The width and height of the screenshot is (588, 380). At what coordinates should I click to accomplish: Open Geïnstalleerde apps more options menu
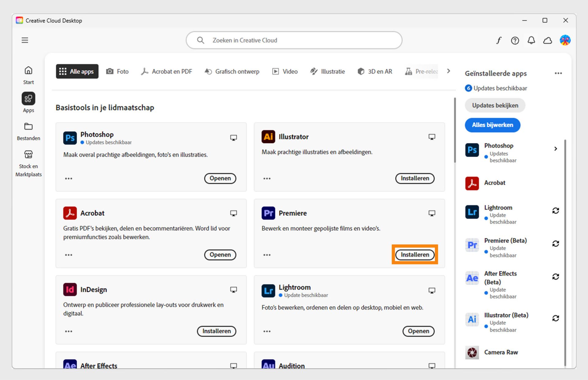click(x=558, y=73)
